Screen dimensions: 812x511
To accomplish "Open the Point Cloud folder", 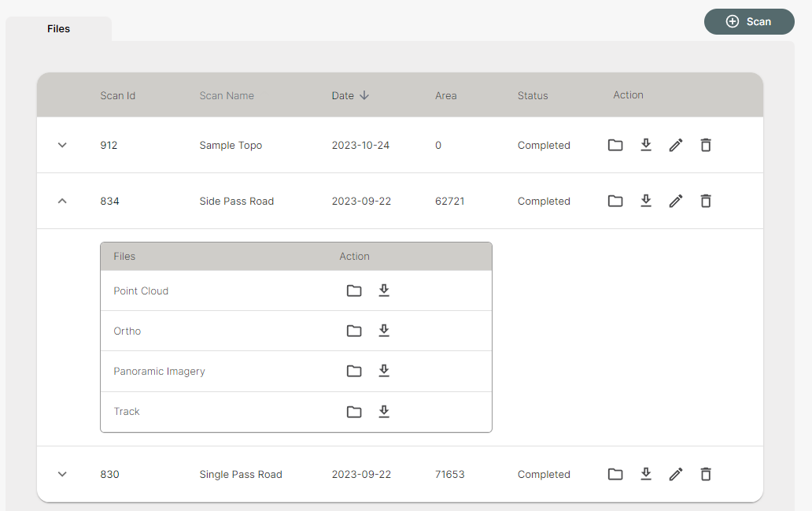I will (x=354, y=291).
